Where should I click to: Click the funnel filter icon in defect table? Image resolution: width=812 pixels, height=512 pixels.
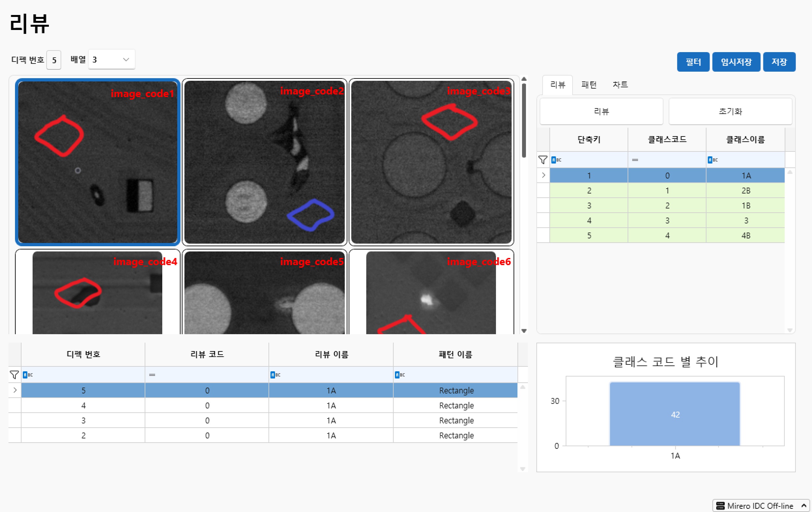point(14,375)
